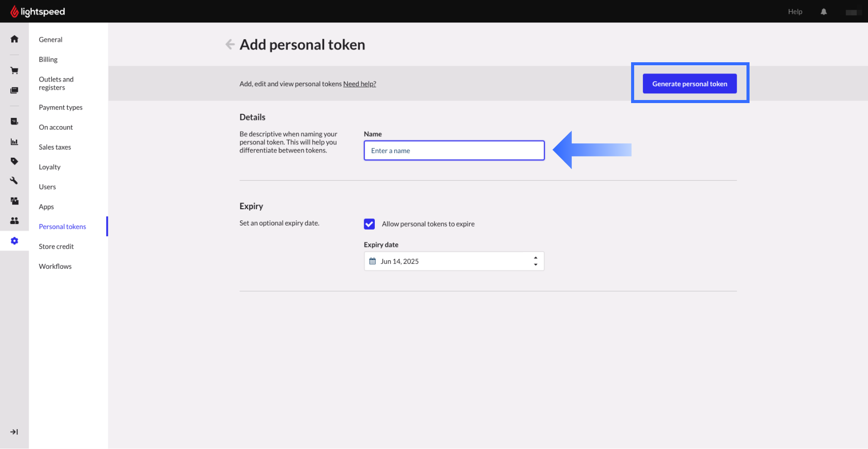Open Sales taxes settings
The height and width of the screenshot is (449, 868).
55,147
